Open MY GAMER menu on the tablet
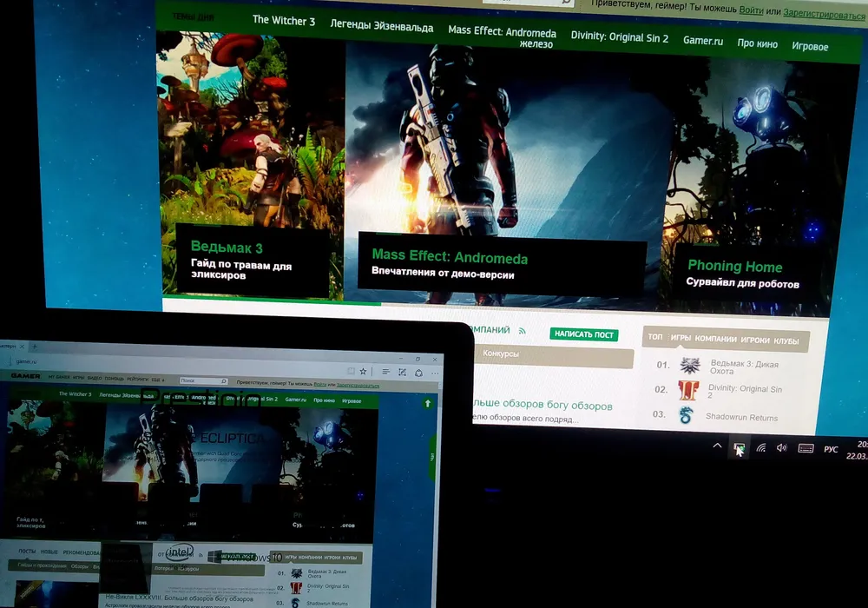This screenshot has width=868, height=608. tap(59, 377)
